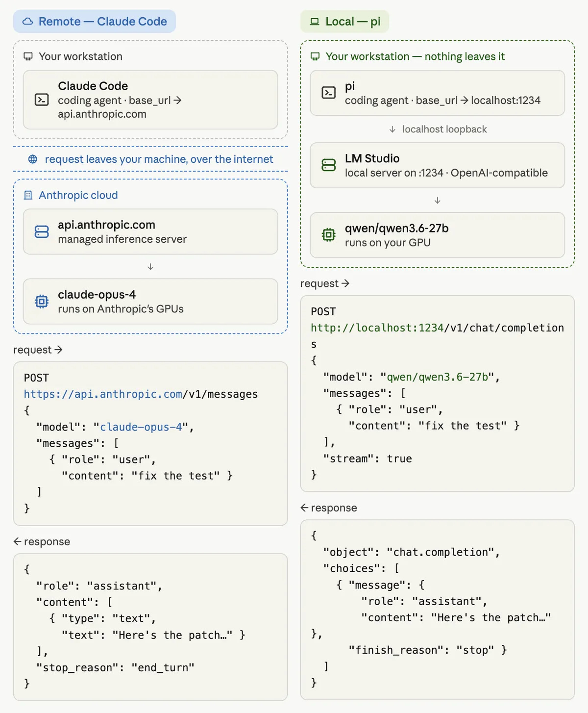Click monitor icon beside plain 'Your workstation'
Viewport: 588px width, 713px height.
28,56
